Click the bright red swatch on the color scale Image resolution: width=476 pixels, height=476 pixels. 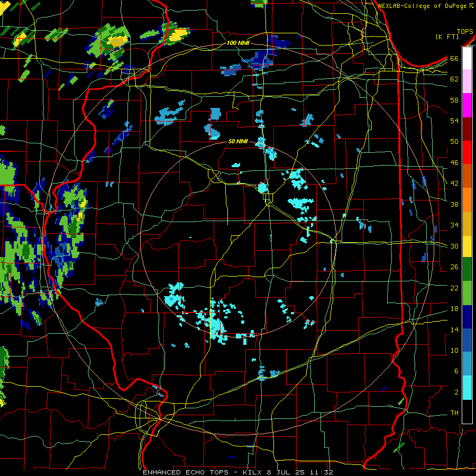point(467,152)
